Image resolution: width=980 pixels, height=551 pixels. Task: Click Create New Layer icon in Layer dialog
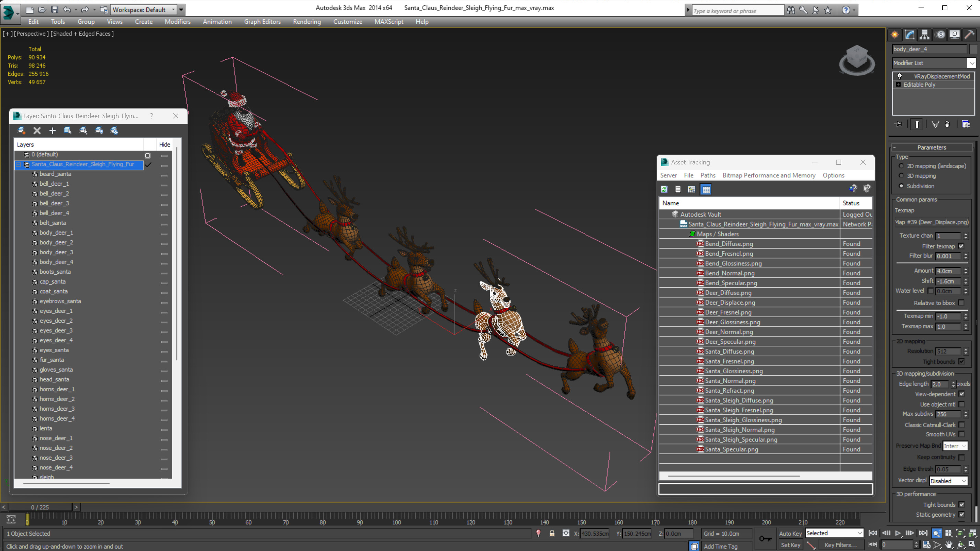pyautogui.click(x=21, y=130)
